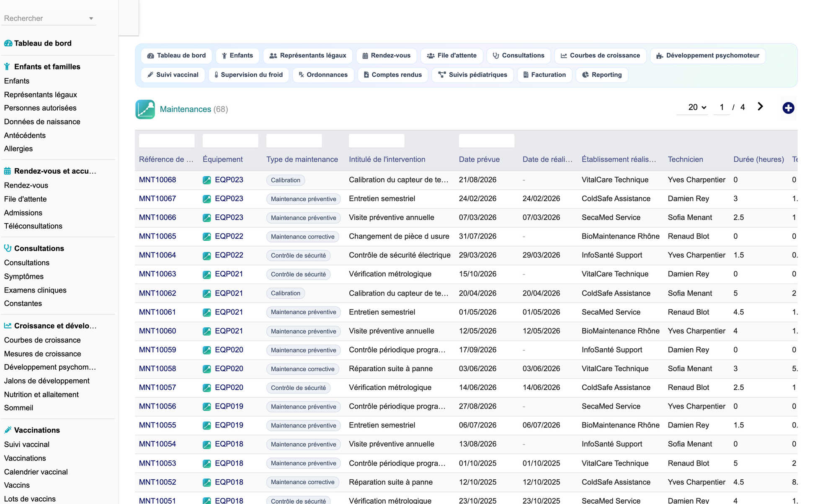
Task: Open Personnes autorisées in sidebar
Action: 40,108
